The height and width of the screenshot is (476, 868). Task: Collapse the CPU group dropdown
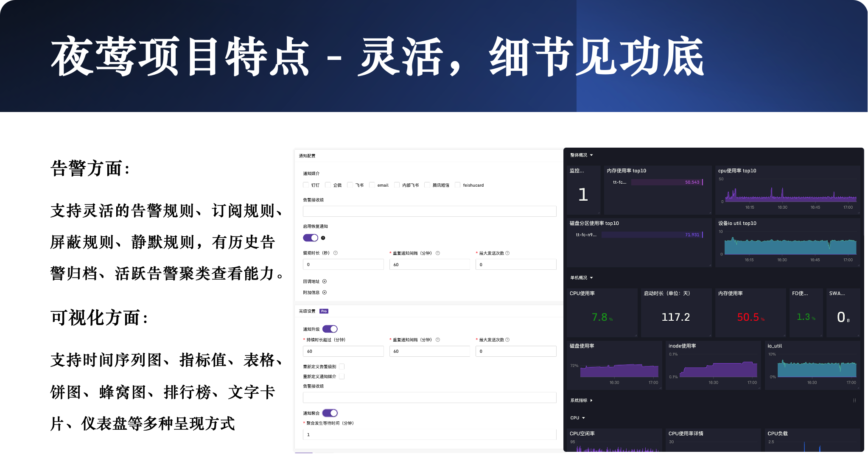click(584, 418)
